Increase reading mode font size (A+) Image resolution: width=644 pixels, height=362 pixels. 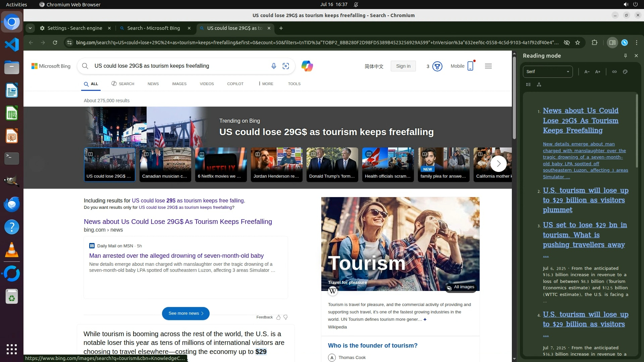click(598, 72)
